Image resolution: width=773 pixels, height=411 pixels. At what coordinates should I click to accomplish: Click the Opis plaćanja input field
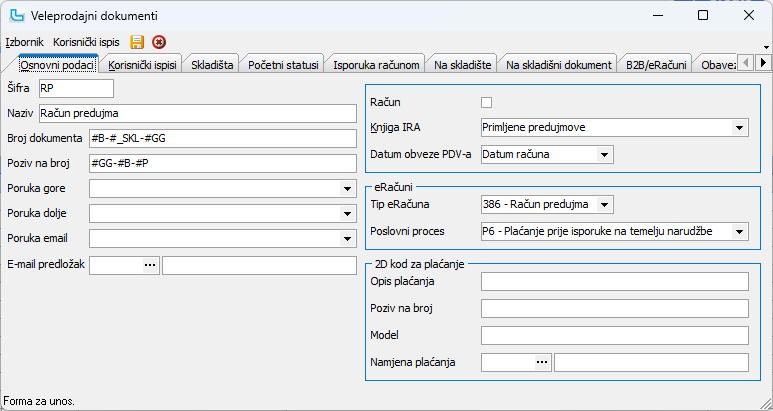pyautogui.click(x=614, y=283)
